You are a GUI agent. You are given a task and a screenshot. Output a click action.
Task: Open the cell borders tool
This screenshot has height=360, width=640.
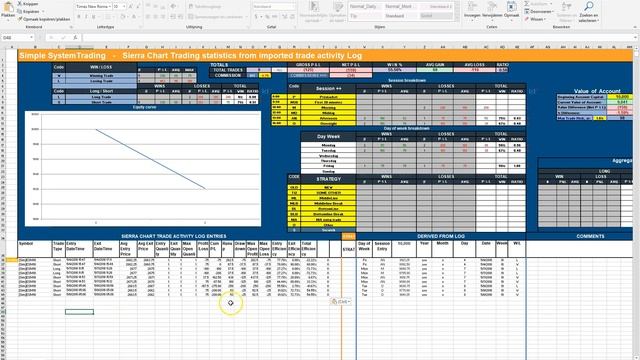click(x=109, y=17)
